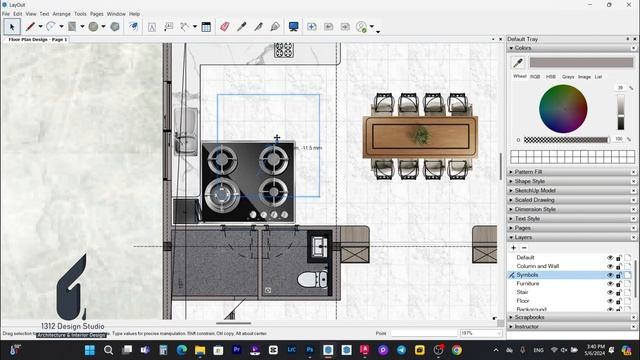Go to previous page icon
This screenshot has height=360, width=640.
pos(329,27)
